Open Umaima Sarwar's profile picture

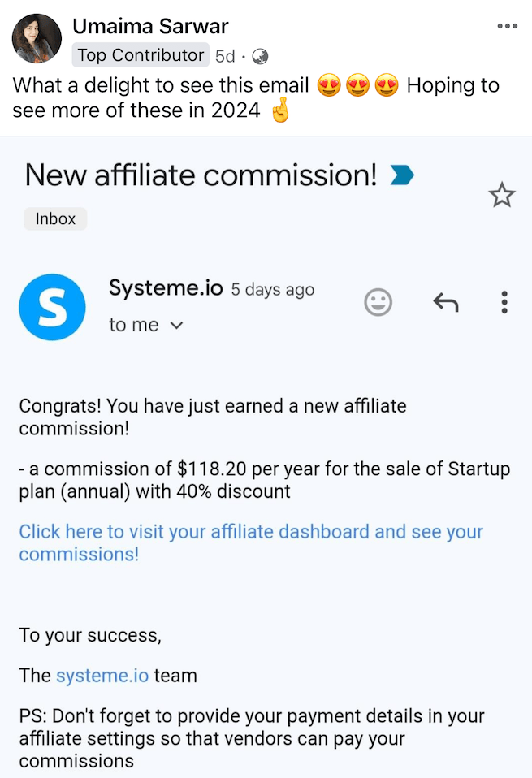click(37, 38)
